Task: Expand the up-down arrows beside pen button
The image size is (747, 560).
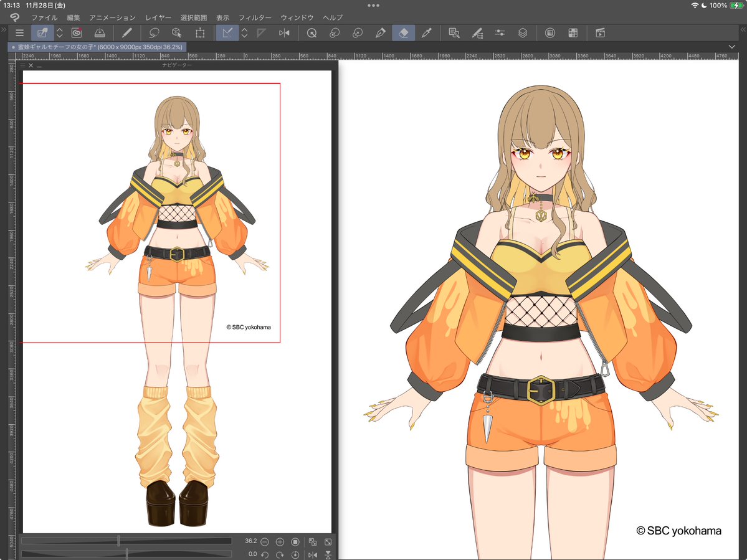Action: (x=60, y=33)
